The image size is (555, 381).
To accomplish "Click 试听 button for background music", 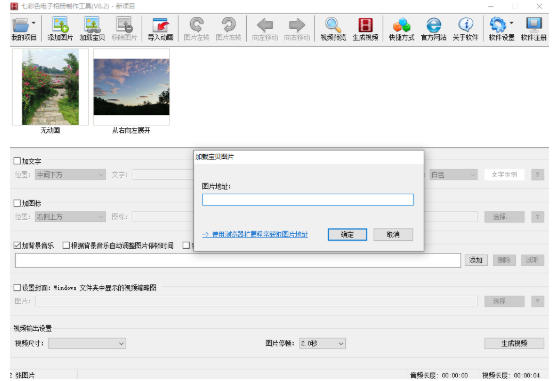I will pos(532,260).
